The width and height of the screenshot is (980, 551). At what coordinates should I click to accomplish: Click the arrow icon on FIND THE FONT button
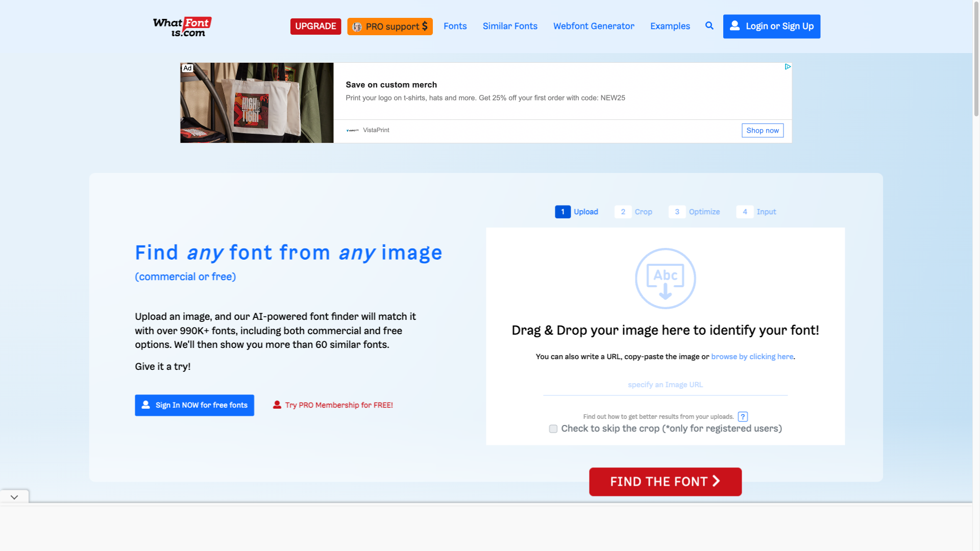717,482
